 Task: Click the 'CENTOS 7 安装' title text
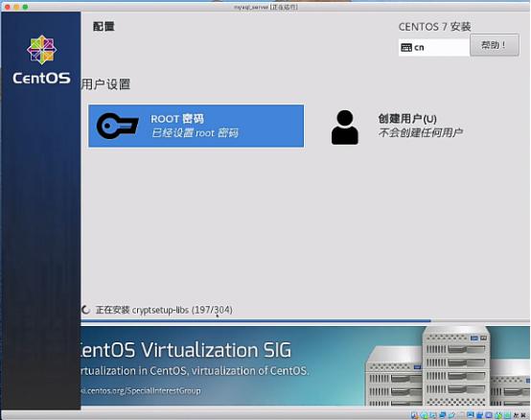(434, 27)
